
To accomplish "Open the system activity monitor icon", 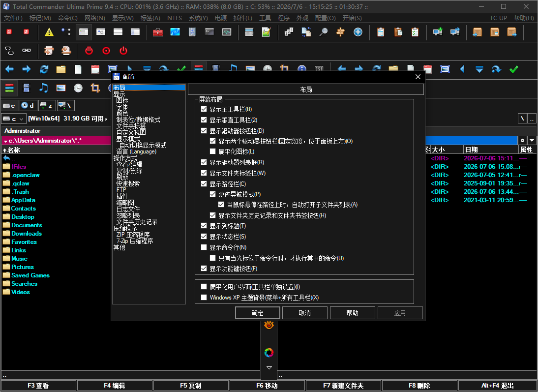I will 226,32.
